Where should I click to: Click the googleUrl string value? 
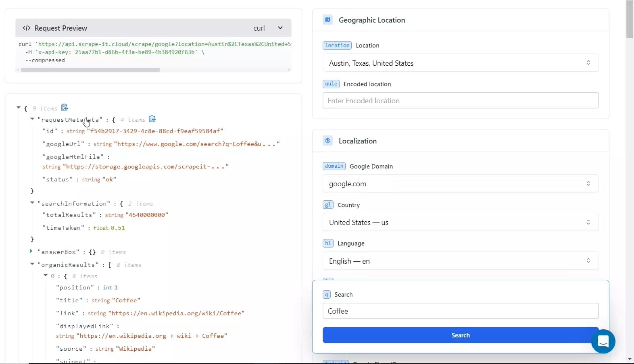pos(197,144)
